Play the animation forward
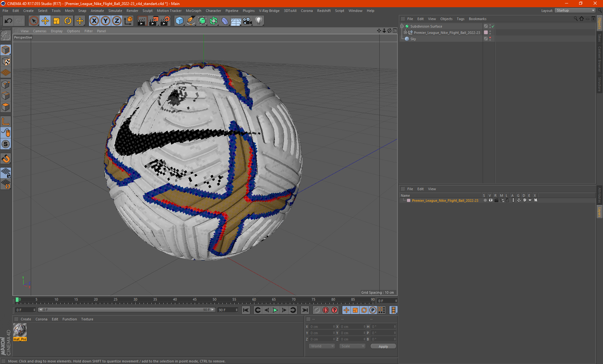 point(275,310)
